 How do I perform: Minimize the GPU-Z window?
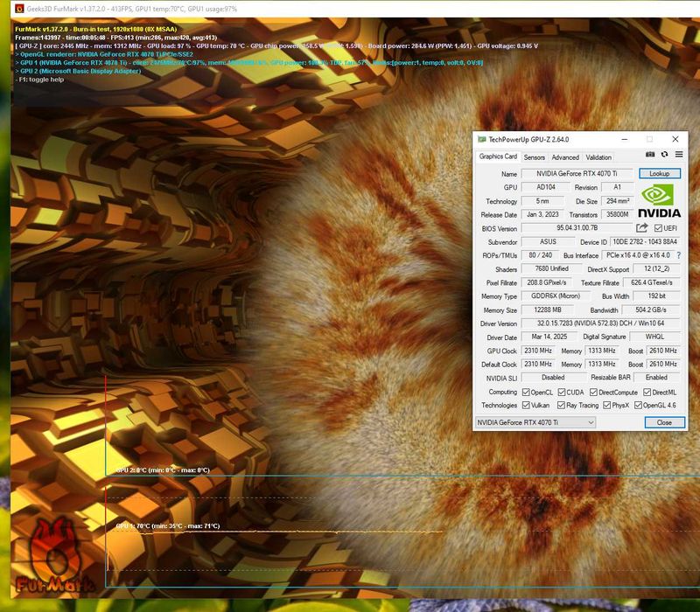pyautogui.click(x=625, y=140)
